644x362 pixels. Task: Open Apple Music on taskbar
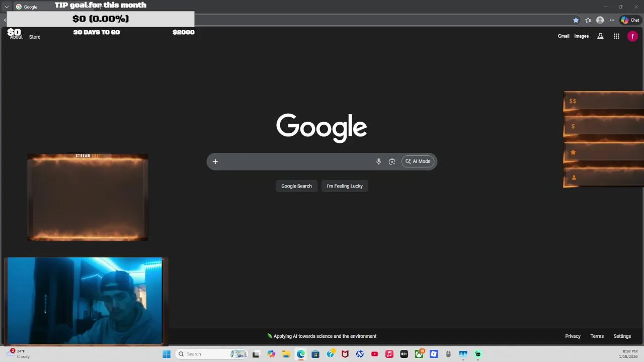389,354
